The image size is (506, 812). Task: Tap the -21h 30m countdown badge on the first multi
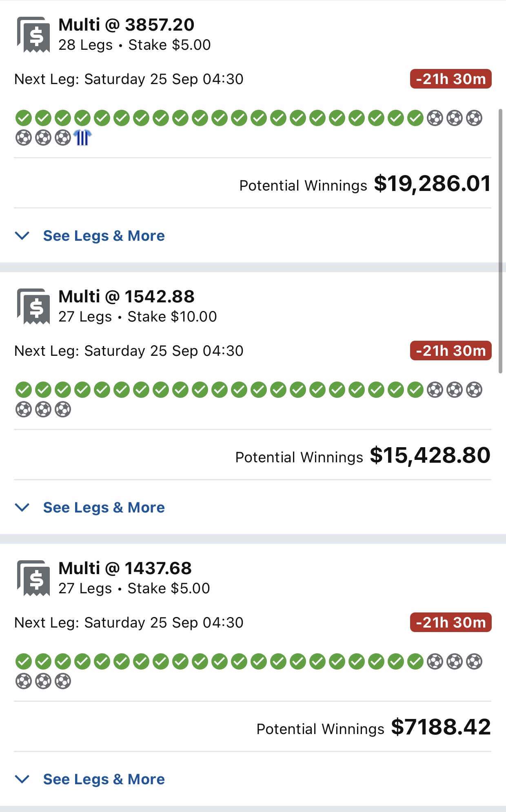pos(451,79)
